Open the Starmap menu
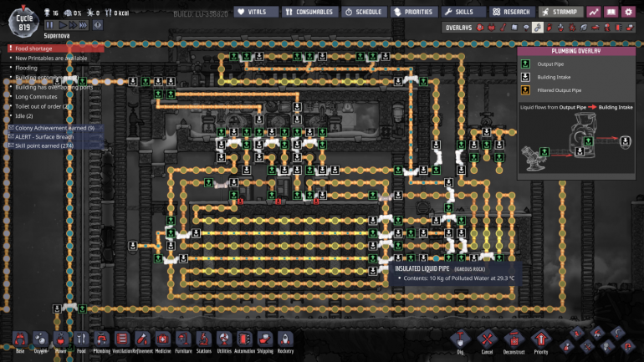 pos(560,12)
